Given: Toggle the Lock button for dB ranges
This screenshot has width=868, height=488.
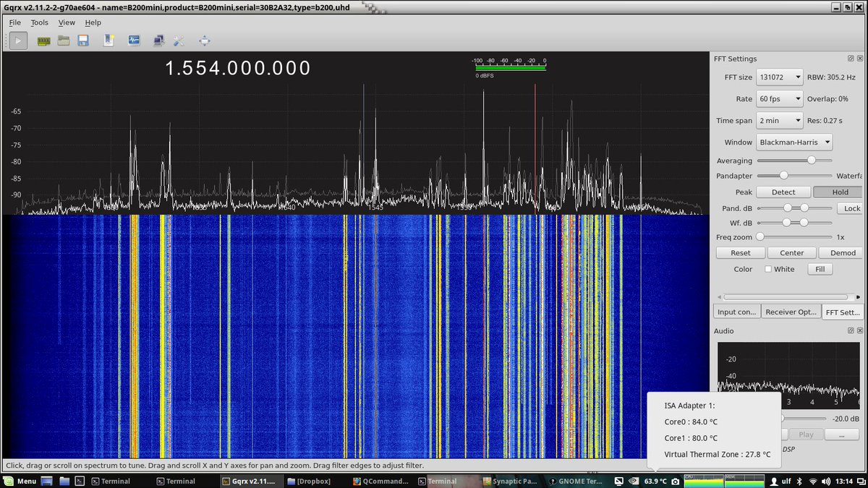Looking at the screenshot, I should pyautogui.click(x=849, y=208).
